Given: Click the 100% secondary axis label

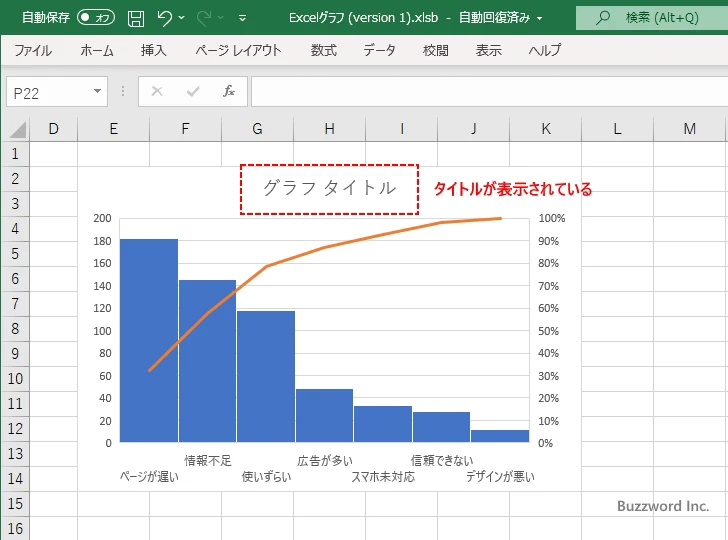Looking at the screenshot, I should 552,218.
